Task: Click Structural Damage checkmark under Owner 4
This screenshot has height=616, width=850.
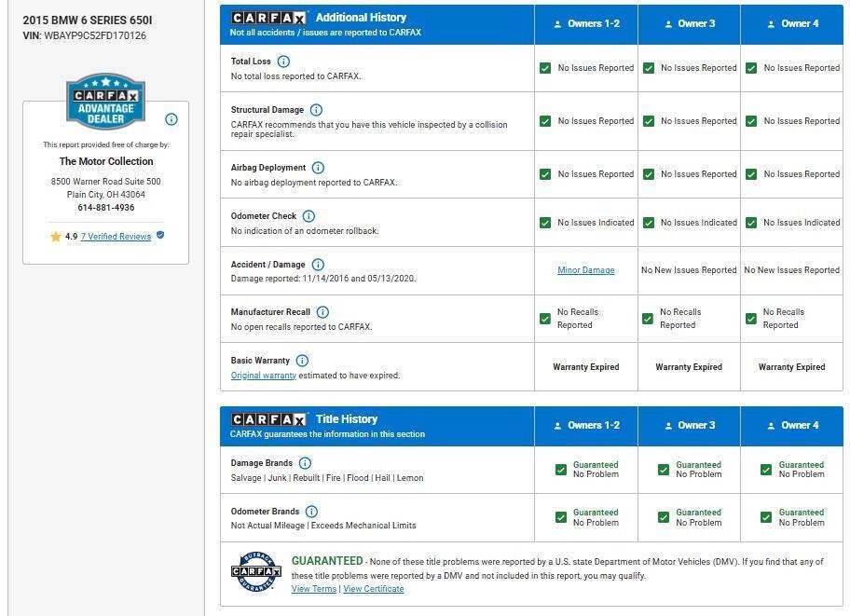Action: [x=751, y=121]
